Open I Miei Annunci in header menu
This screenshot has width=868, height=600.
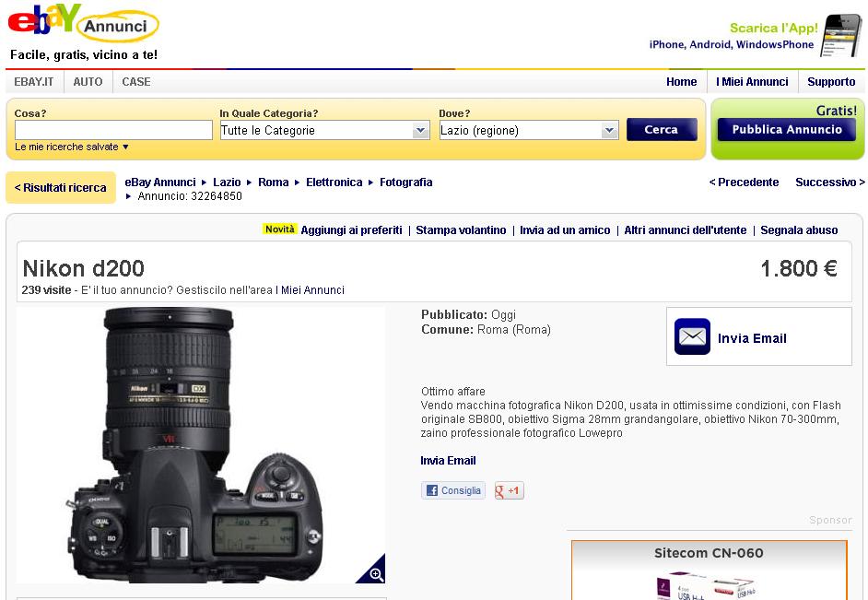click(752, 82)
